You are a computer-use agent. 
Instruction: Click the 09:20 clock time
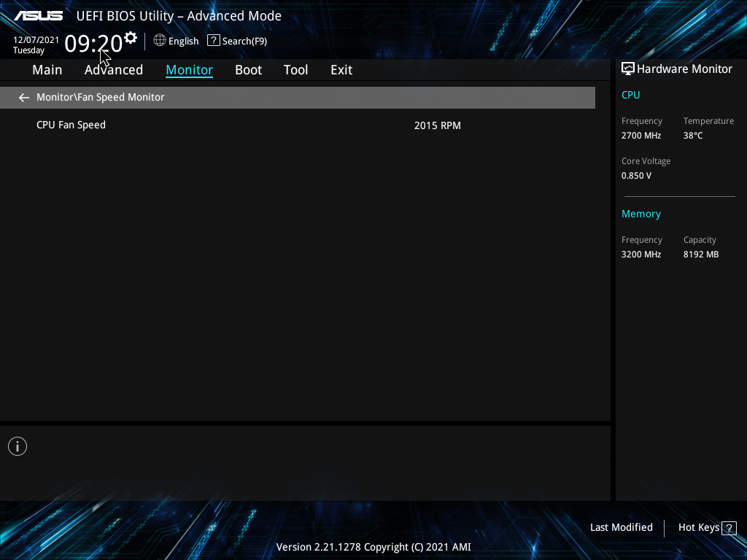[93, 43]
